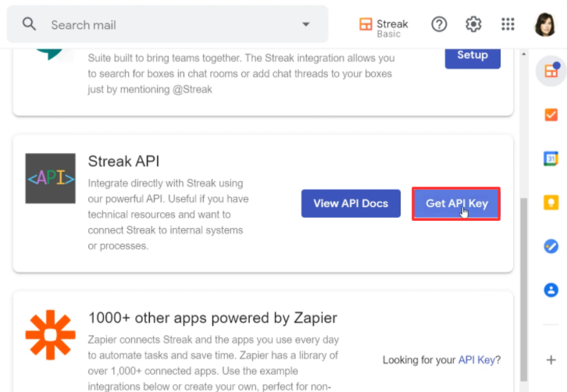Open Gmail settings gear
Viewport: 567px width, 392px height.
473,24
